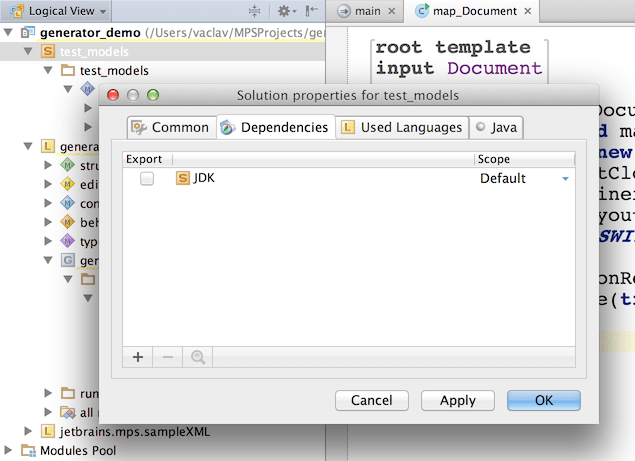This screenshot has height=461, width=635.
Task: Remove dependency with the minus button
Action: tap(168, 357)
